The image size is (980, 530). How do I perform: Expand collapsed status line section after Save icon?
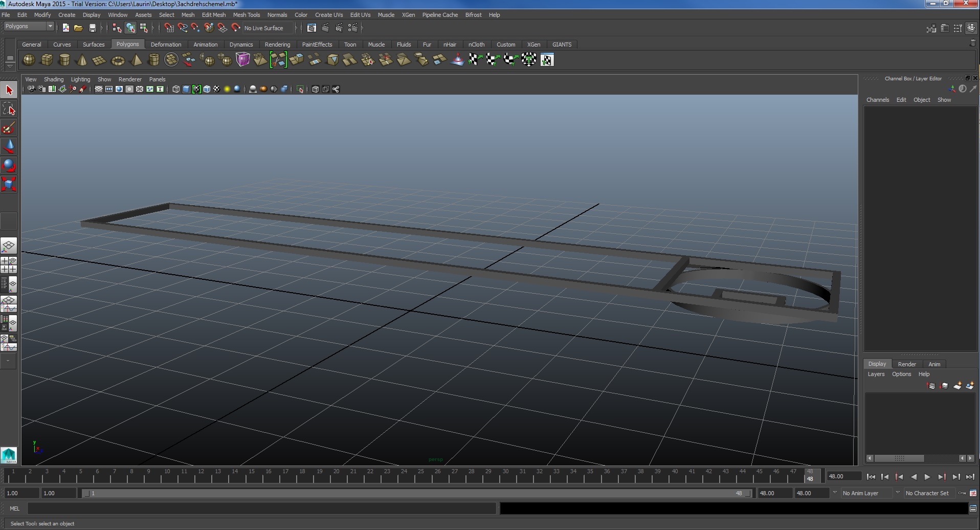(102, 28)
